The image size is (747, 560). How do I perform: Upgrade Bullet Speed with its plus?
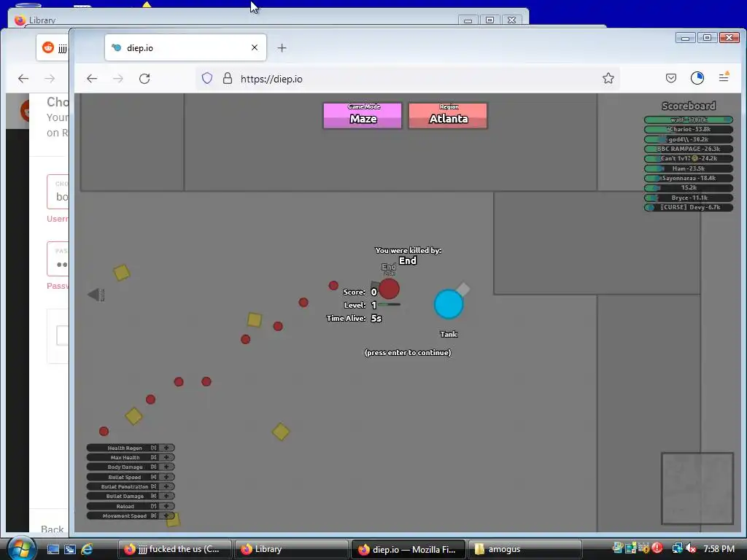[166, 477]
